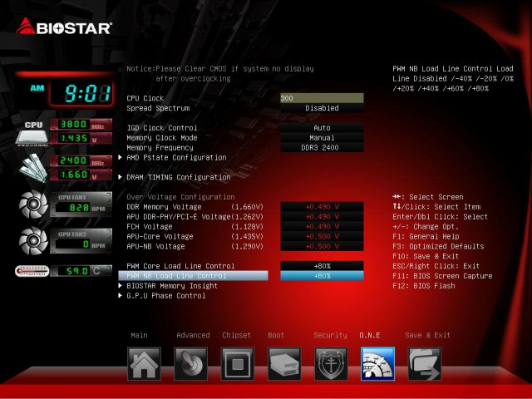Change DDR Memory Voltage +0.490 V value

click(x=322, y=207)
